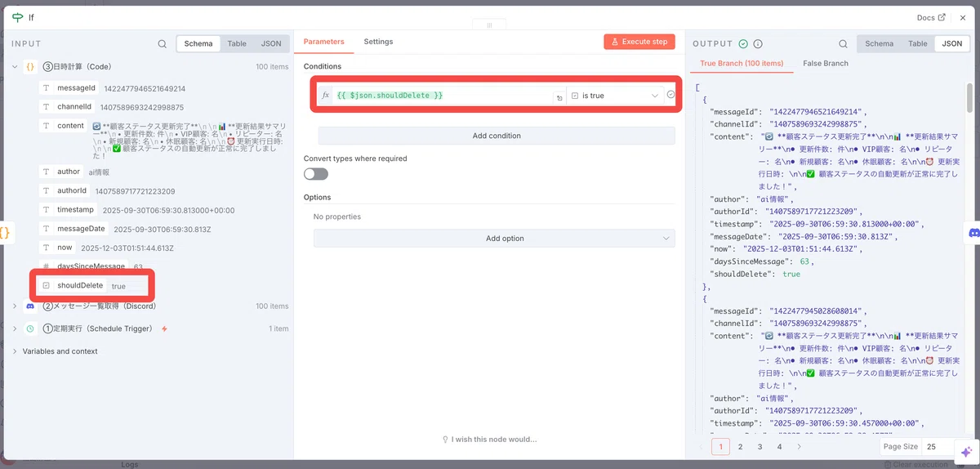This screenshot has height=469, width=980.
Task: Click the Schedule Trigger clock icon
Action: (x=30, y=328)
